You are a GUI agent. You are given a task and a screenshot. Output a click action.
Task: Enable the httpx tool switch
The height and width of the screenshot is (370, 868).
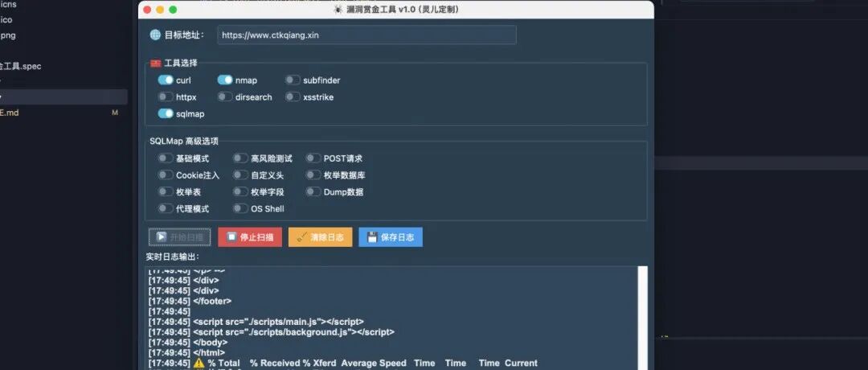tap(166, 97)
